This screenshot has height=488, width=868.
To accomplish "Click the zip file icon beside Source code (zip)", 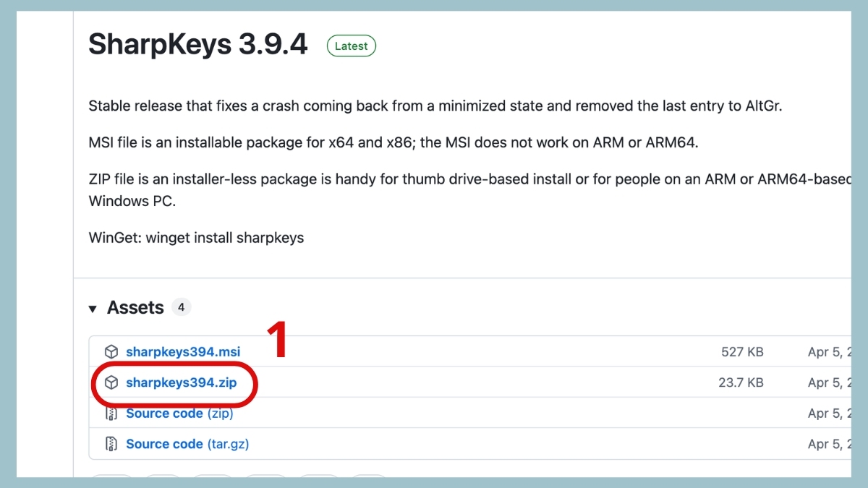I will 111,414.
